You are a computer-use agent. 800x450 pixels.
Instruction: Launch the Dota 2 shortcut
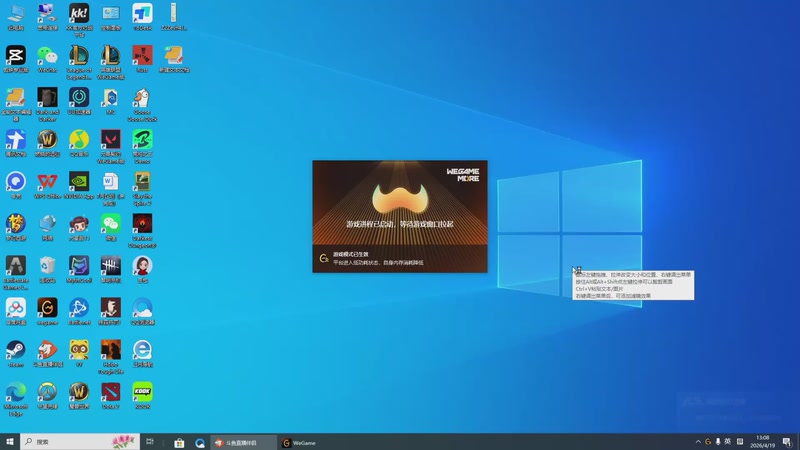pyautogui.click(x=111, y=395)
